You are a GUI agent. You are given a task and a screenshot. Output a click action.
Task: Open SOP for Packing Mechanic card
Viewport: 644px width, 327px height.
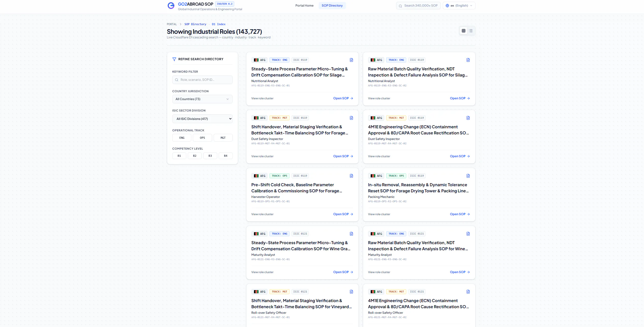click(460, 214)
